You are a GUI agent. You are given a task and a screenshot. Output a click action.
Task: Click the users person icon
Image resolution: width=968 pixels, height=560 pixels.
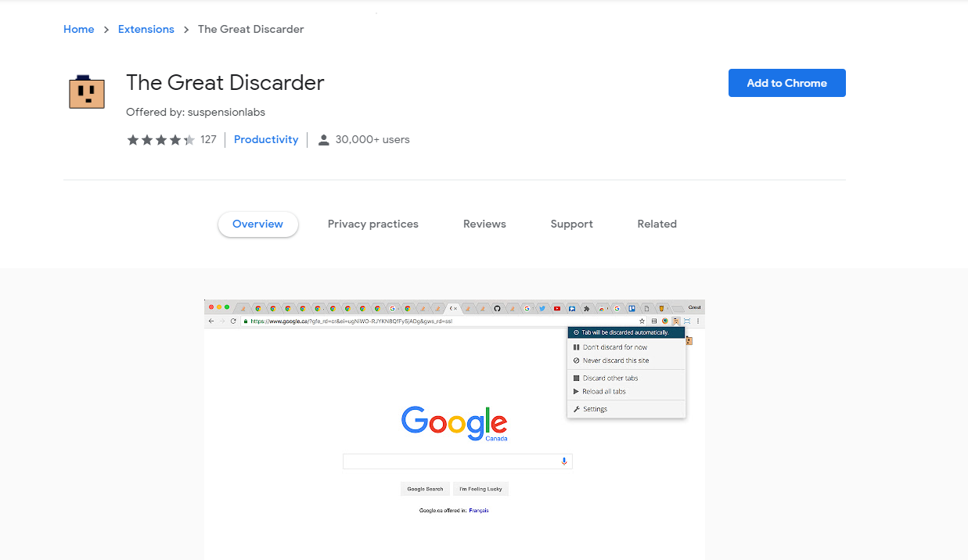324,140
